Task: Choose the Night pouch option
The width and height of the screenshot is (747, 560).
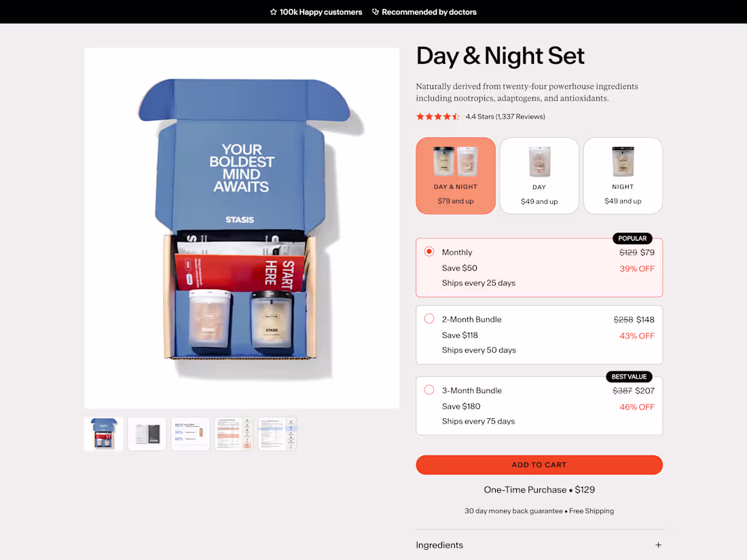Action: point(623,176)
